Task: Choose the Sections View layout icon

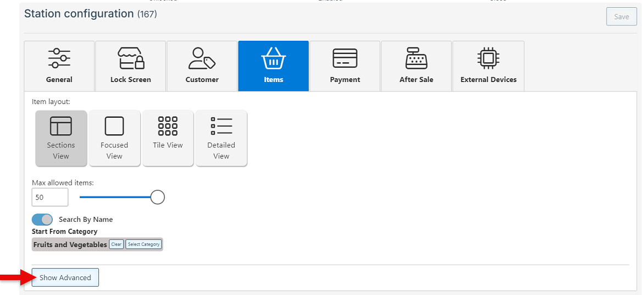Action: tap(61, 126)
